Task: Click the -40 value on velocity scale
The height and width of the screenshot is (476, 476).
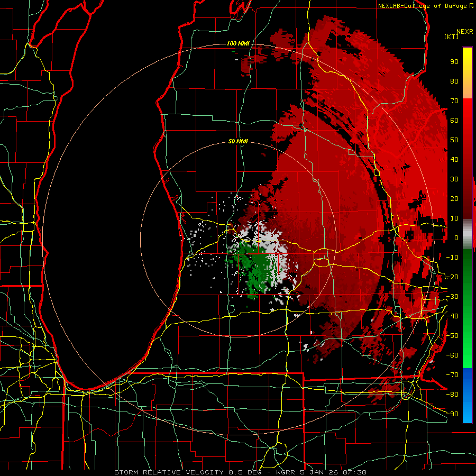Action: click(x=452, y=316)
